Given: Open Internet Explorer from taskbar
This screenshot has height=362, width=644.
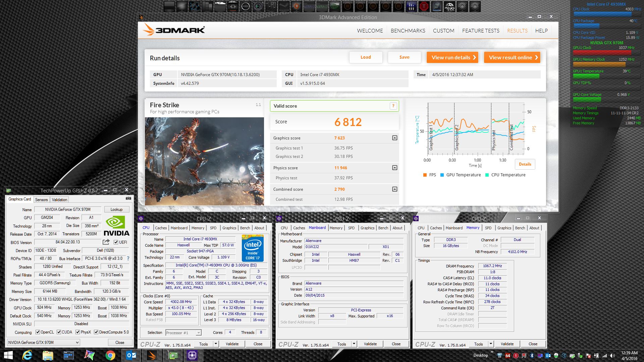Looking at the screenshot, I should 27,355.
